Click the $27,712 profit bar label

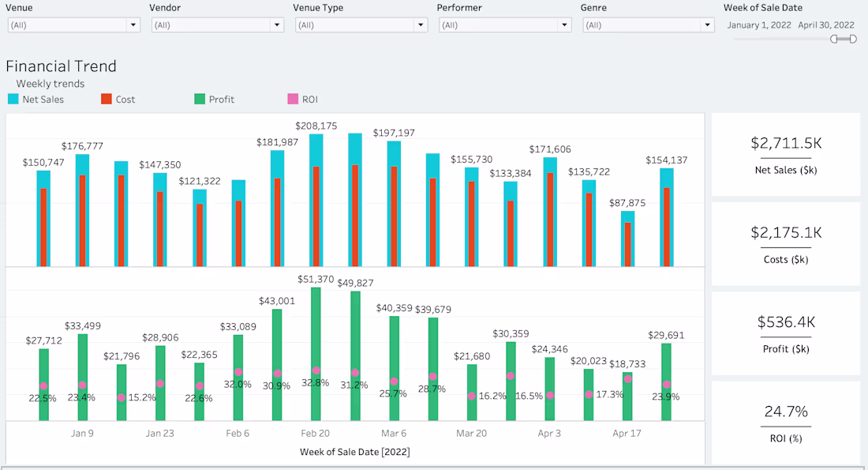[x=43, y=340]
